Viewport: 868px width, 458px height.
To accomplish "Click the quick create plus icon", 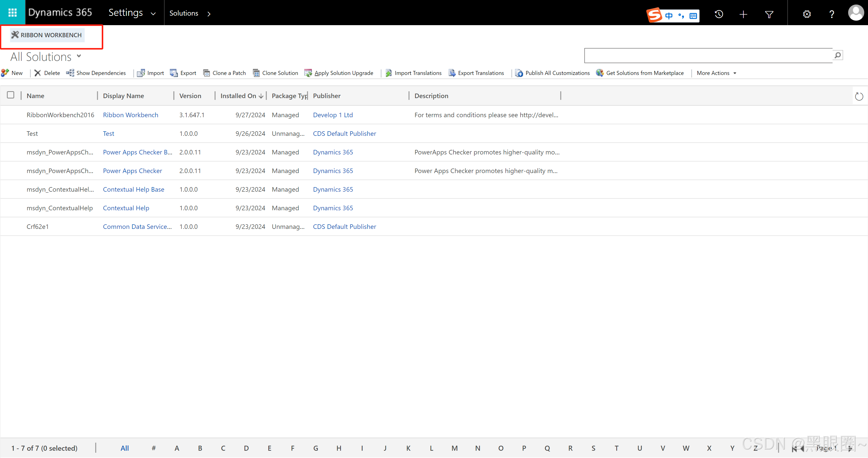I will 743,14.
